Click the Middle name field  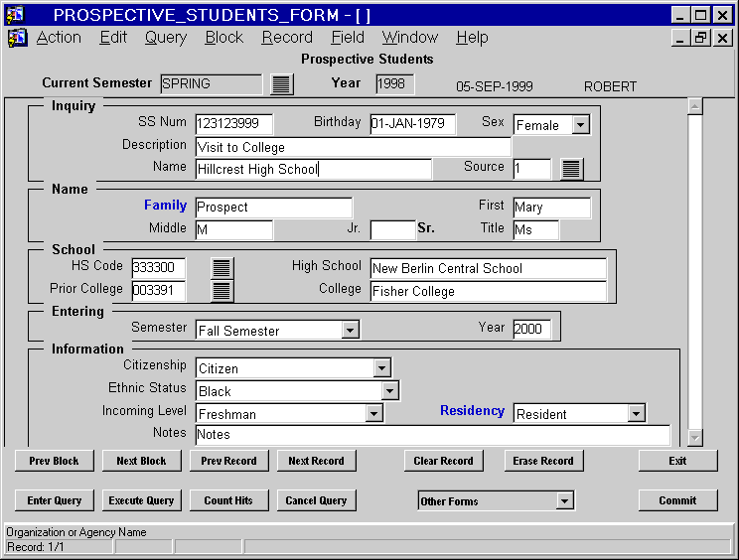click(233, 229)
